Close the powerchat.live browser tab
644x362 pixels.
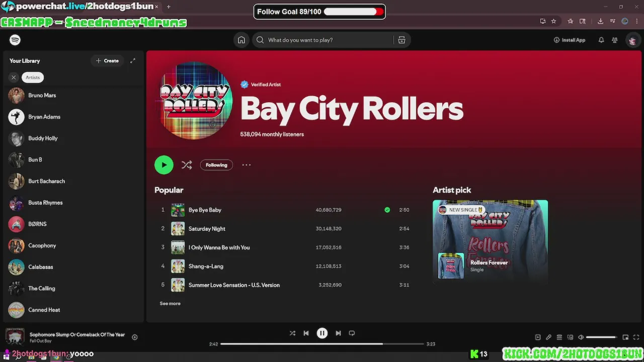point(156,7)
